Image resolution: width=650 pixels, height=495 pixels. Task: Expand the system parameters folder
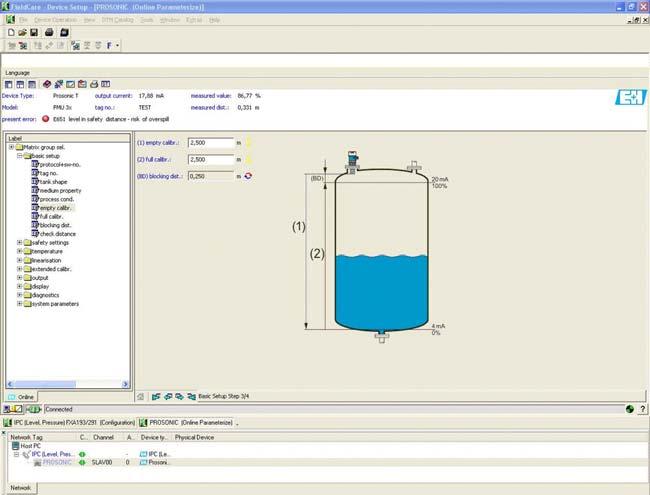pyautogui.click(x=19, y=304)
